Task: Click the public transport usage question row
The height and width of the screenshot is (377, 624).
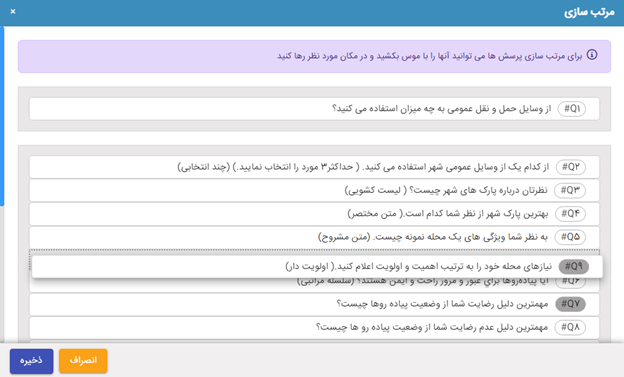Action: point(314,109)
